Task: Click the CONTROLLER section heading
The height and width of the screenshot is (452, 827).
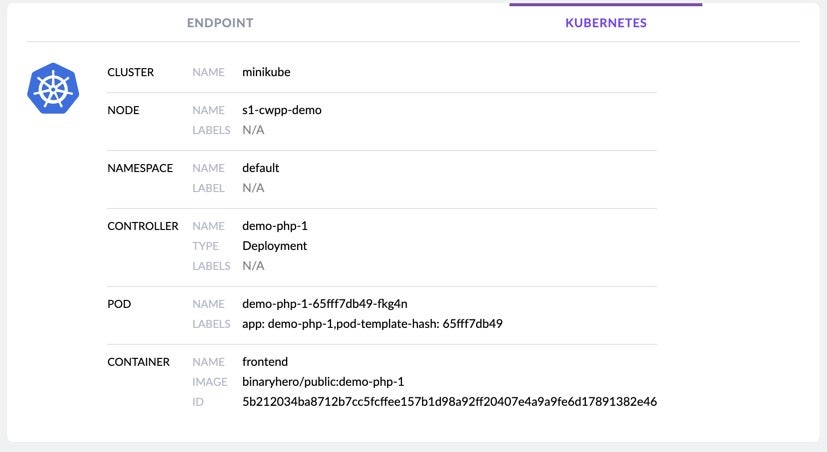Action: pyautogui.click(x=143, y=226)
